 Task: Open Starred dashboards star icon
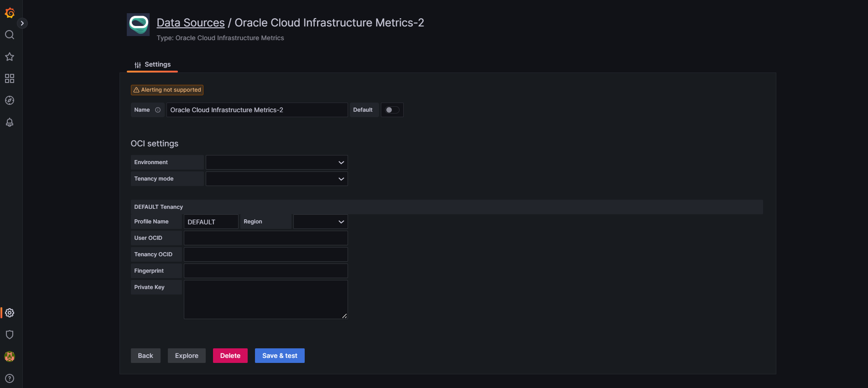tap(10, 57)
